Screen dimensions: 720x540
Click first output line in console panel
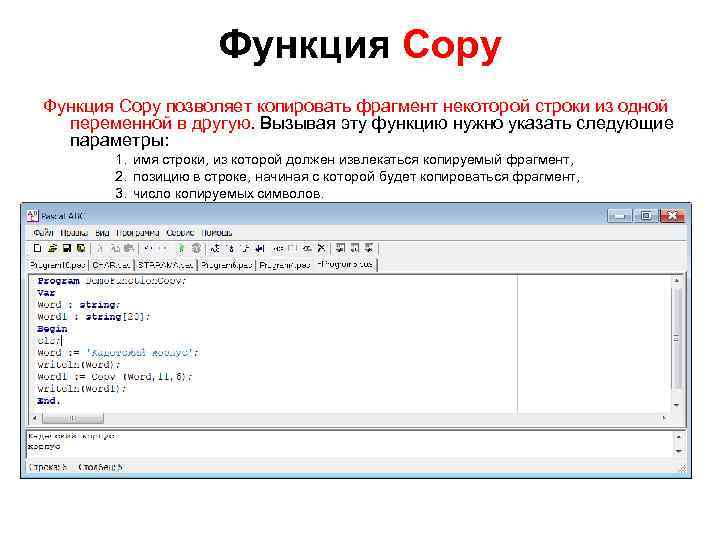[73, 436]
